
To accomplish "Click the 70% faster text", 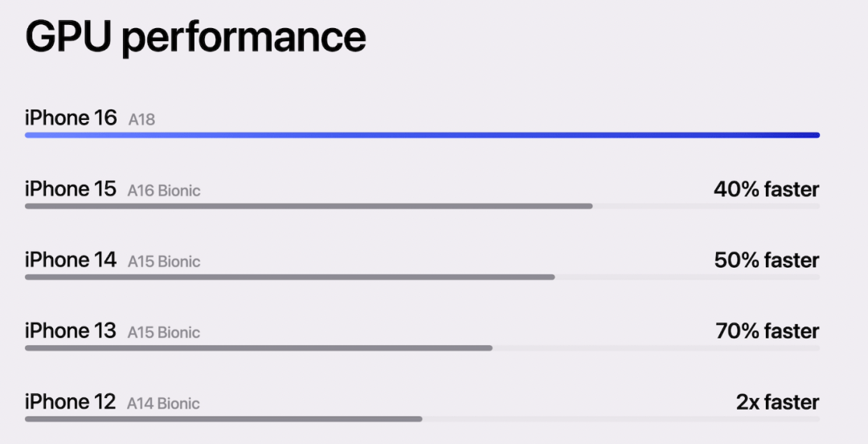I will click(767, 331).
